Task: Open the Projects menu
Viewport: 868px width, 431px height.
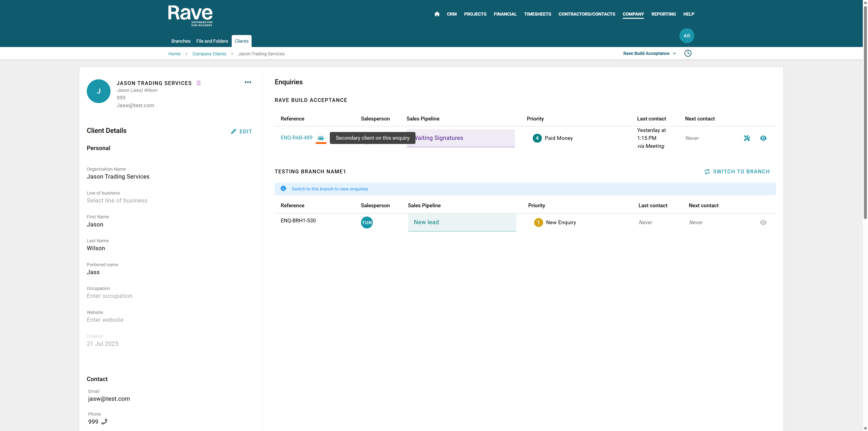Action: (475, 14)
